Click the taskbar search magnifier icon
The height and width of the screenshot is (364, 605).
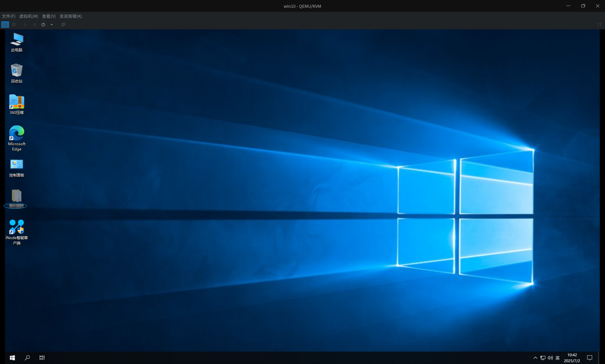click(27, 358)
